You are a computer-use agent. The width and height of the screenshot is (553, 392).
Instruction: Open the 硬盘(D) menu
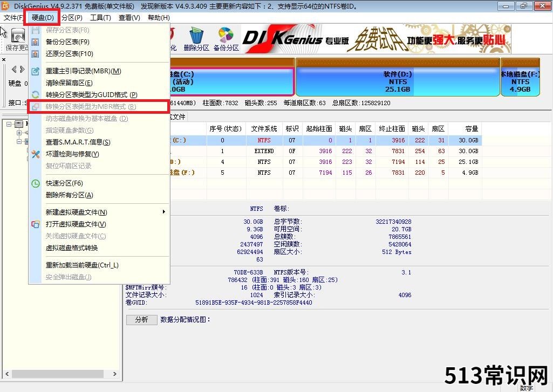pyautogui.click(x=42, y=18)
